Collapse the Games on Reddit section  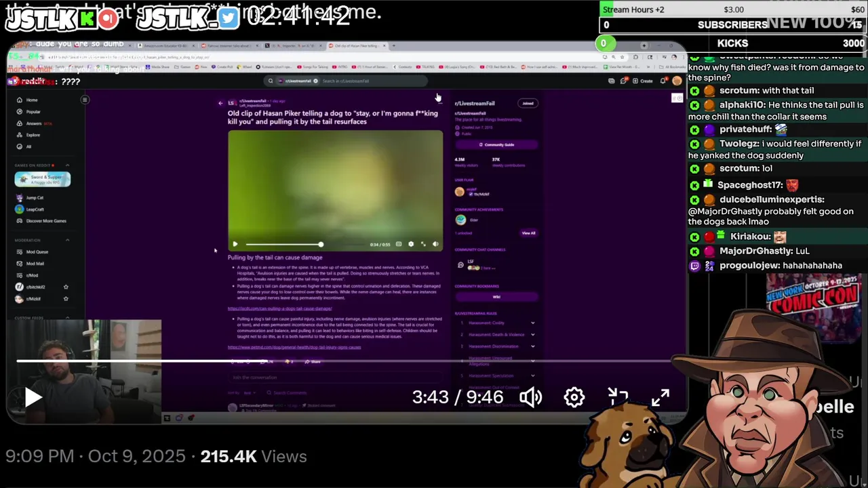tap(67, 165)
